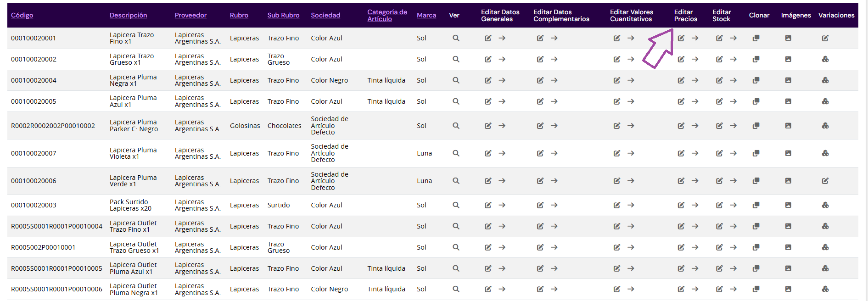Viewport: 868px width, 301px height.
Task: View article R0005S0001R0001P00010006 with magnifier
Action: 456,289
